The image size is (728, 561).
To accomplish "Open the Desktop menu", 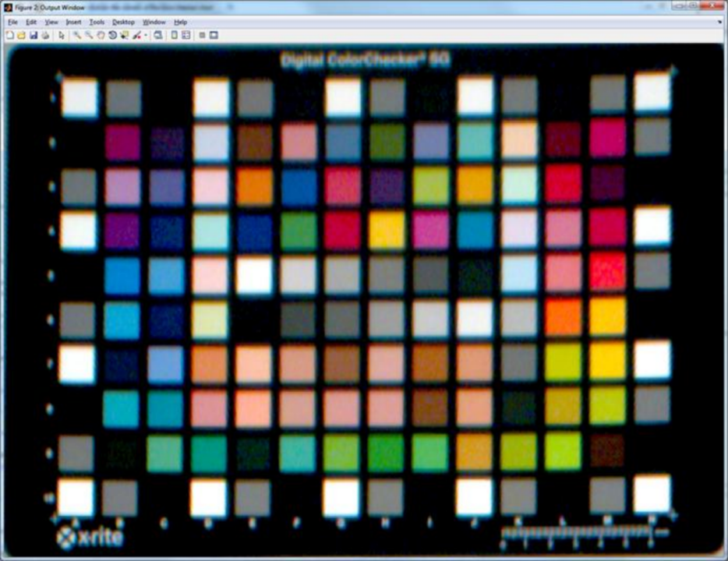I will [x=123, y=22].
